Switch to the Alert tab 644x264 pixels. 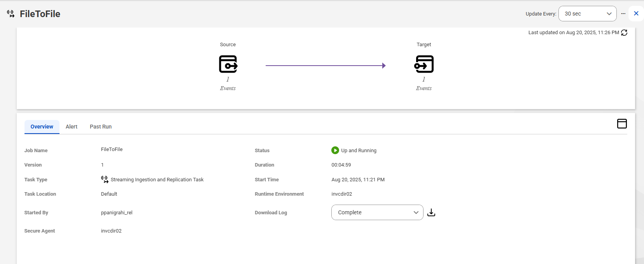point(72,127)
